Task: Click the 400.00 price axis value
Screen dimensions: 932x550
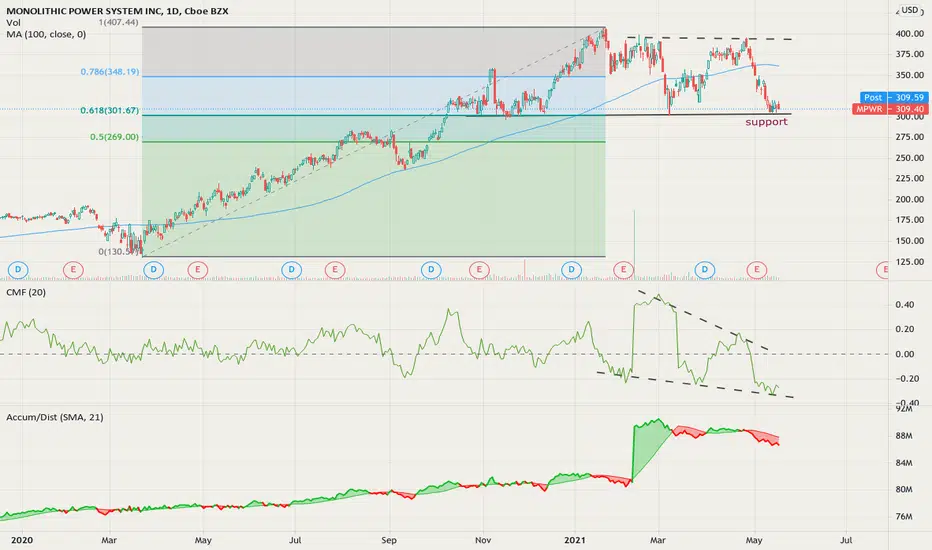Action: pyautogui.click(x=909, y=34)
